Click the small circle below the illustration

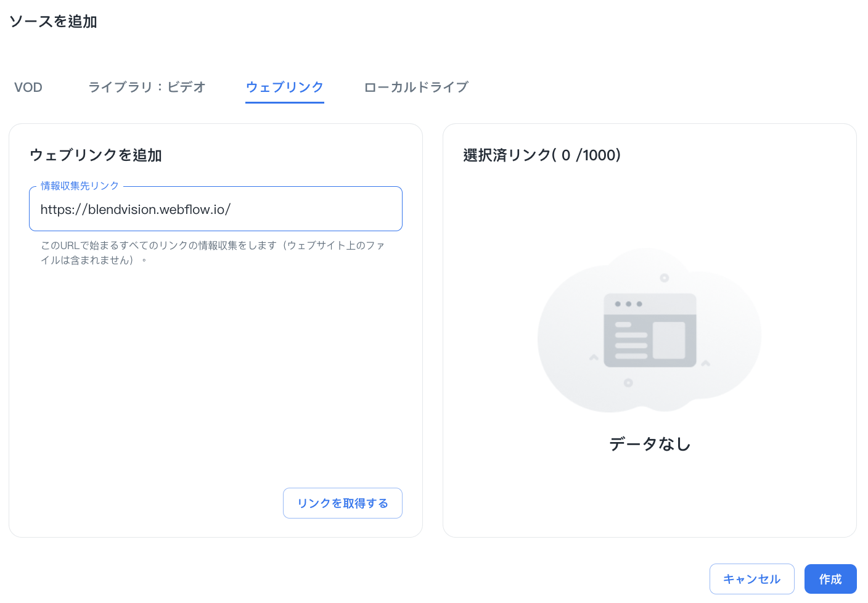tap(628, 383)
